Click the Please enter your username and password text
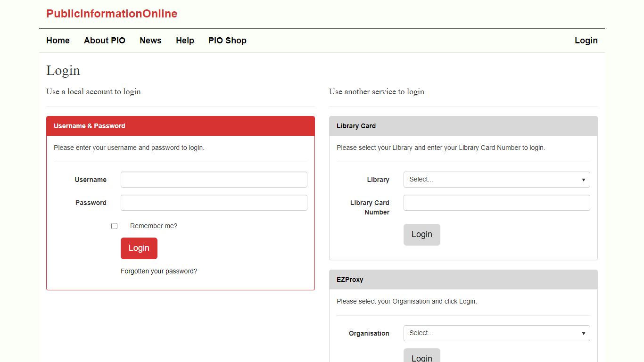The width and height of the screenshot is (644, 362). tap(129, 148)
